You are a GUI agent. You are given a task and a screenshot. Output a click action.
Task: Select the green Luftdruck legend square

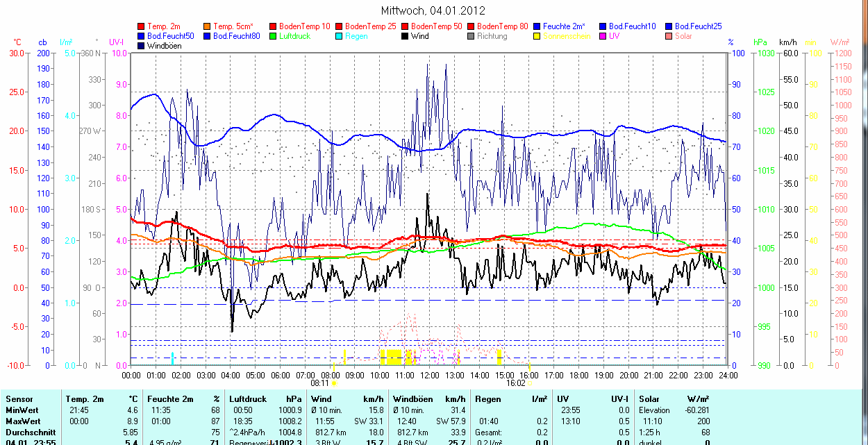[x=274, y=36]
